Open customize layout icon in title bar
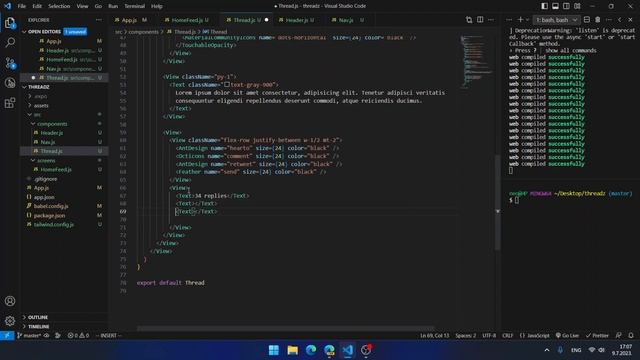The width and height of the screenshot is (640, 360). (577, 6)
